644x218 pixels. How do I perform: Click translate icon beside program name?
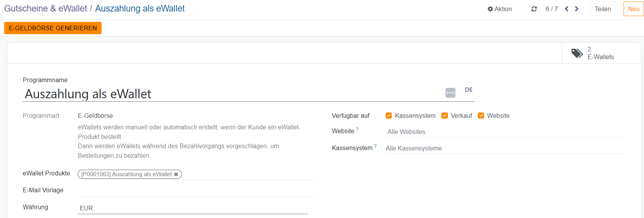coord(450,93)
